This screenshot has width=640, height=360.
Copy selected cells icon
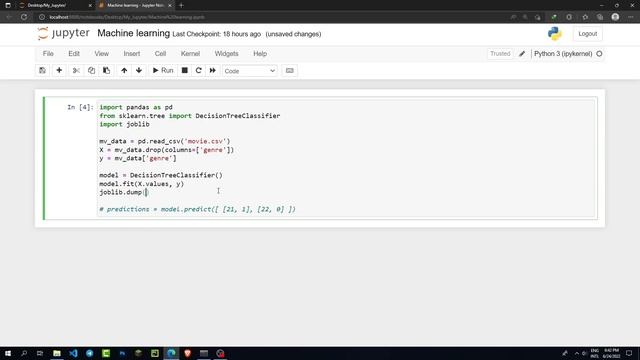(x=91, y=71)
